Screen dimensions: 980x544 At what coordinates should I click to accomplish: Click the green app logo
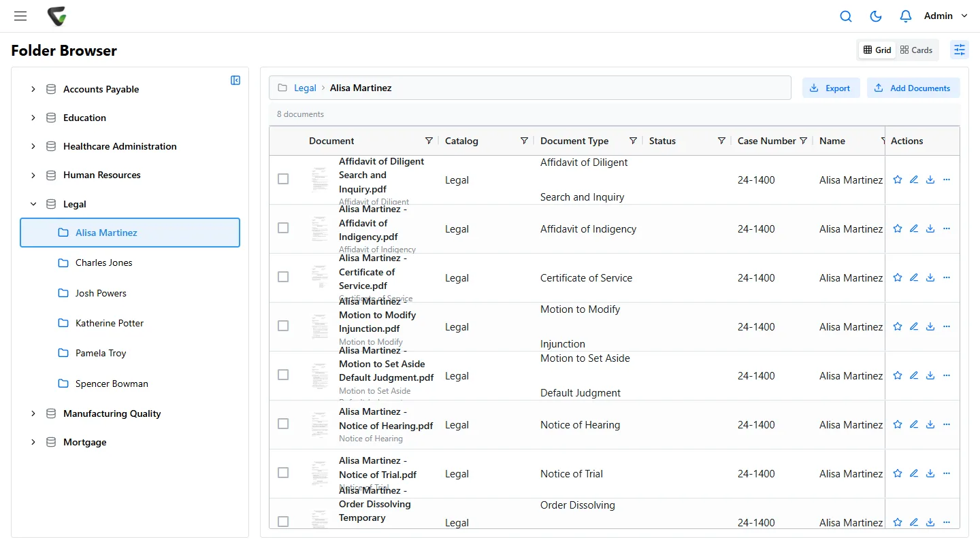(x=57, y=16)
